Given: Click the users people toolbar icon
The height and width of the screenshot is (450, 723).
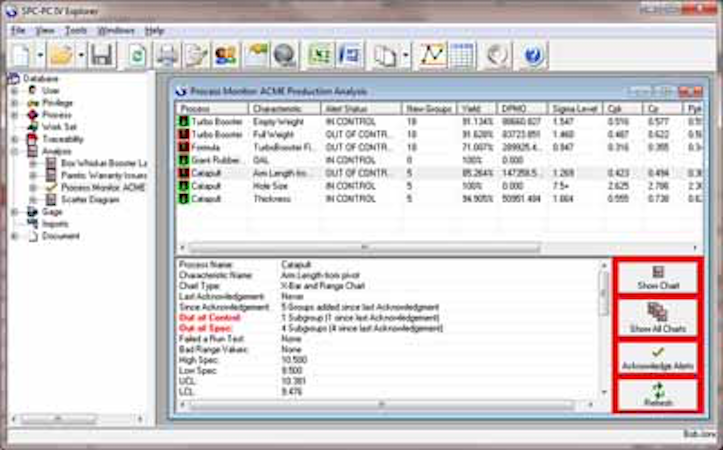Looking at the screenshot, I should (225, 56).
